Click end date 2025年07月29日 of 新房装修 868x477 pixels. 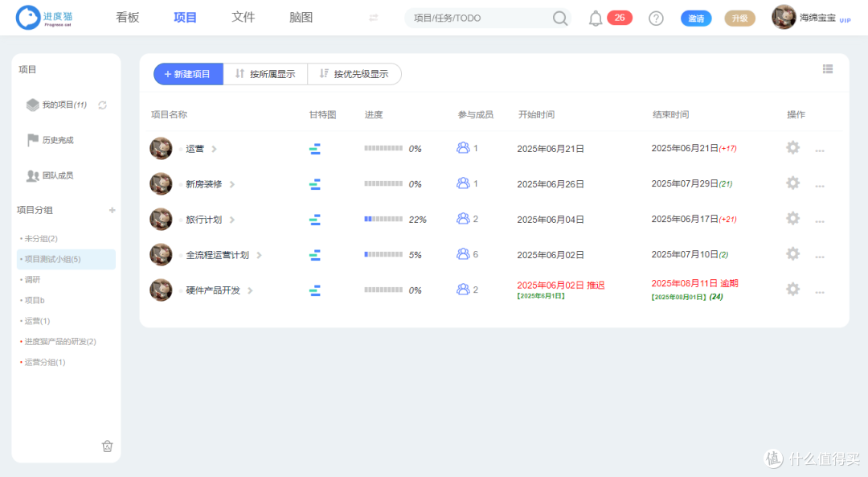coord(685,183)
